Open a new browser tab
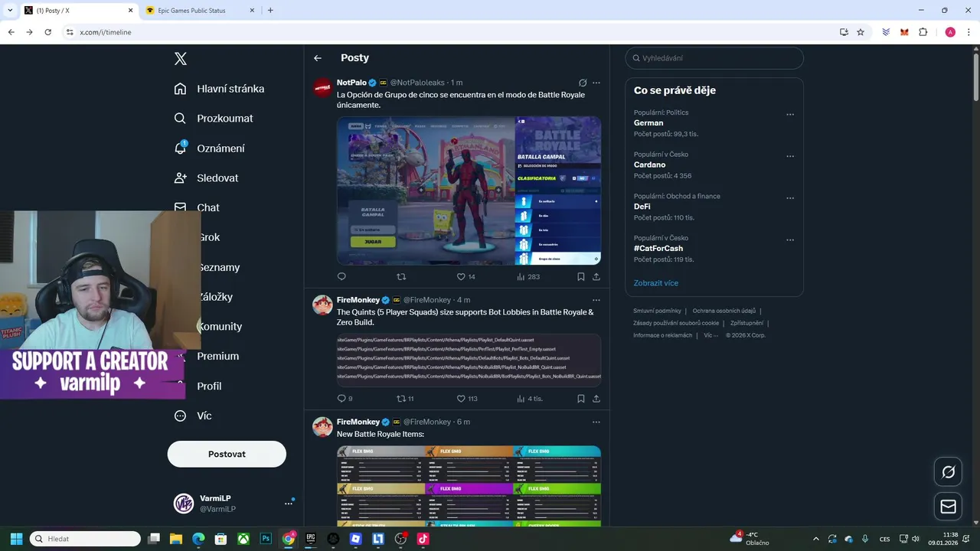Viewport: 980px width, 551px height. pyautogui.click(x=270, y=11)
